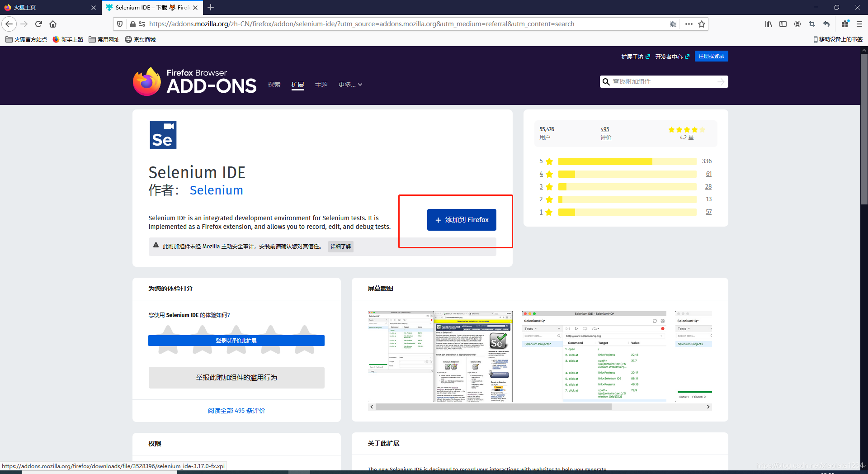Open the 火狐官方站点 bookmark folder
The height and width of the screenshot is (474, 868).
pos(26,39)
